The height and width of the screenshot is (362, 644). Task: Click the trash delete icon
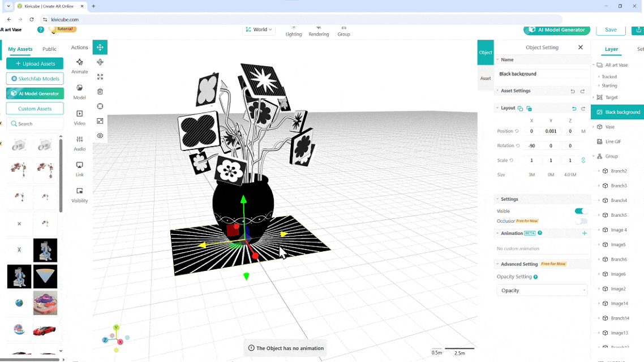100,92
